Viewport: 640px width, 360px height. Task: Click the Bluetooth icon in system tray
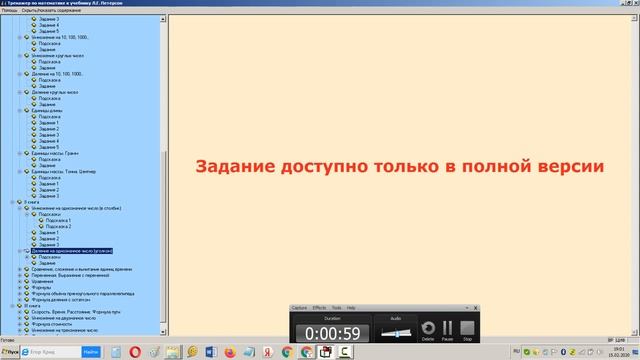point(563,352)
